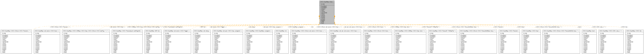
Task: Open ExprMap< std::set< std::vector< CVC3::Expr > > > node
Action: coord(345,41)
